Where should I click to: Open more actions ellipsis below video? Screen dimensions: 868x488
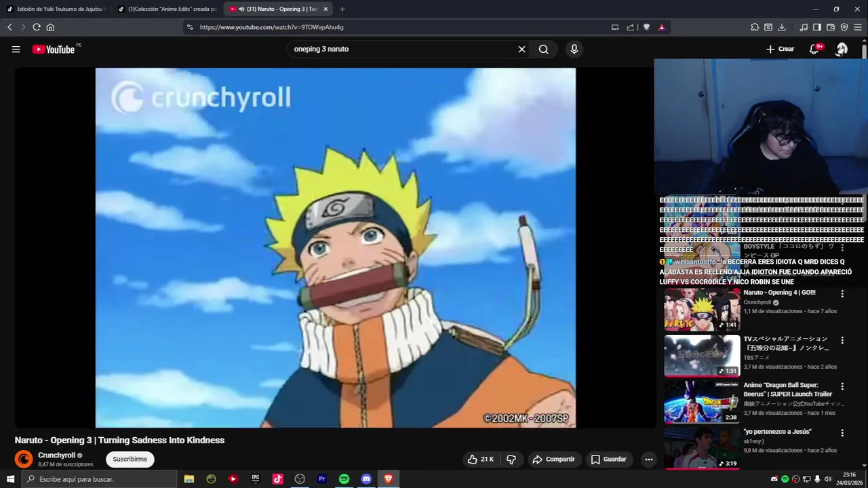(x=648, y=460)
